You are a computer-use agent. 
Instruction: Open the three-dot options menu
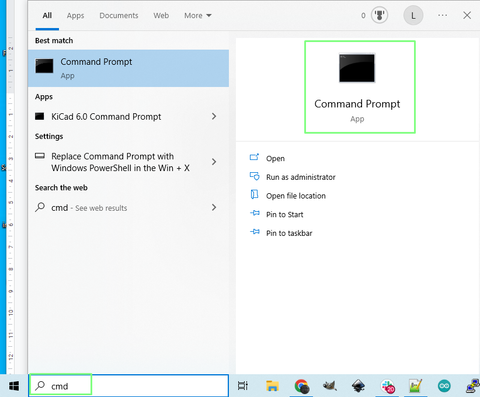(x=442, y=15)
